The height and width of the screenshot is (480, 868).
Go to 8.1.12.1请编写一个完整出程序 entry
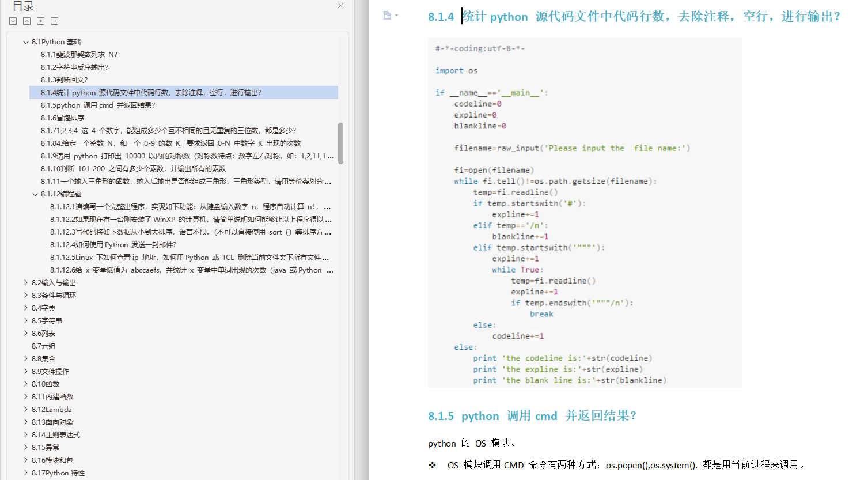coord(190,207)
